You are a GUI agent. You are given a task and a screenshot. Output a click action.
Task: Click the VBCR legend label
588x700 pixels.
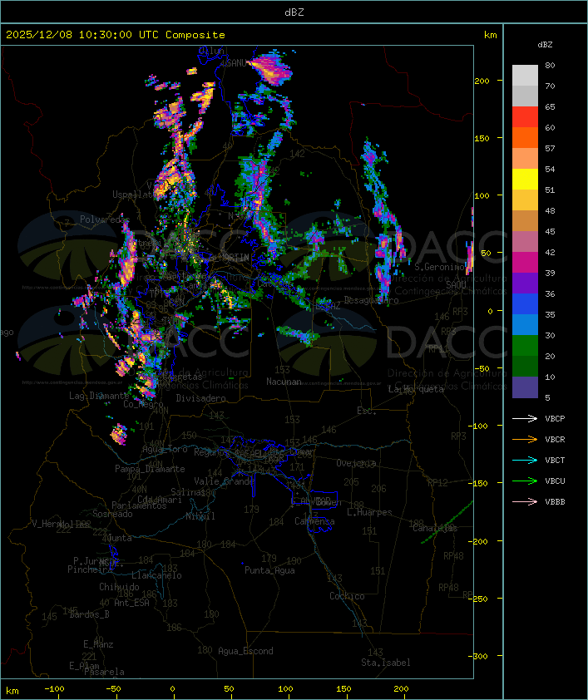click(555, 439)
